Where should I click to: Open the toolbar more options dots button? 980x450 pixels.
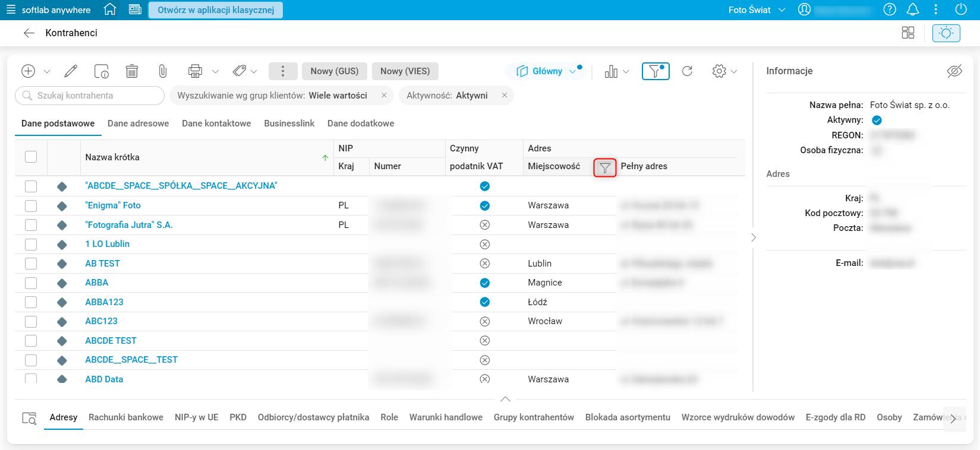click(283, 71)
